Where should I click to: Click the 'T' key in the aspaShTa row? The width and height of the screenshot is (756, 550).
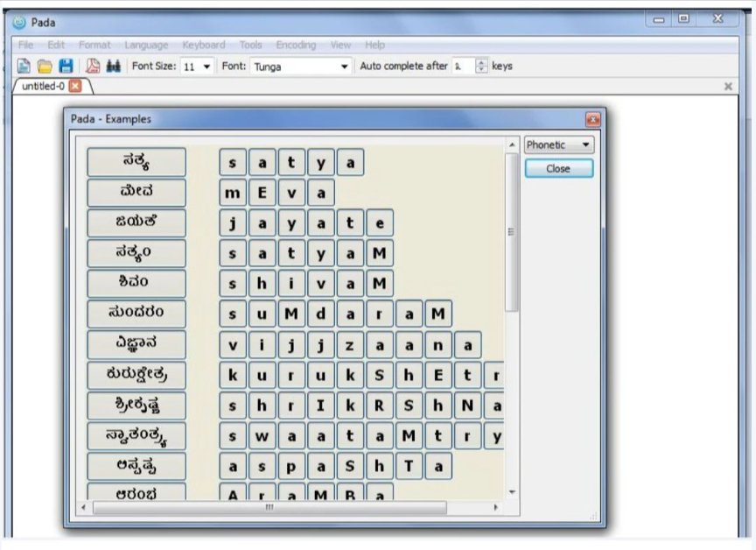[409, 466]
